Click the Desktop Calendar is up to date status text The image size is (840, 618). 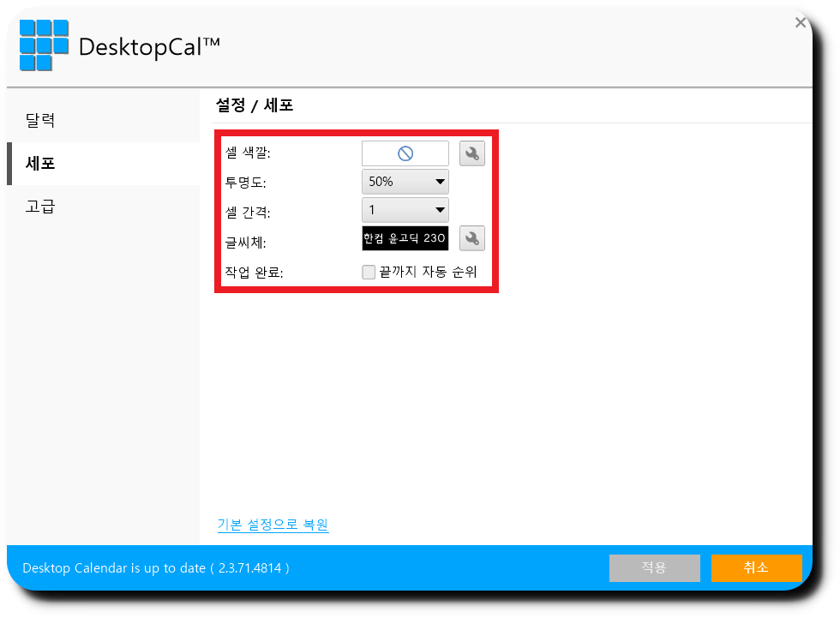tap(156, 568)
